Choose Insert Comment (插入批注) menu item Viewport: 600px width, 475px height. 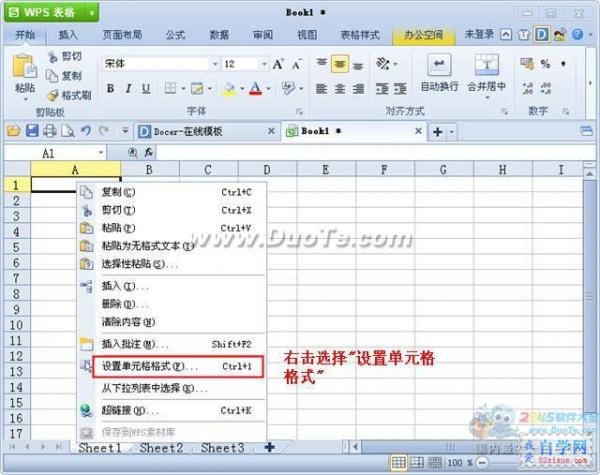coord(171,344)
